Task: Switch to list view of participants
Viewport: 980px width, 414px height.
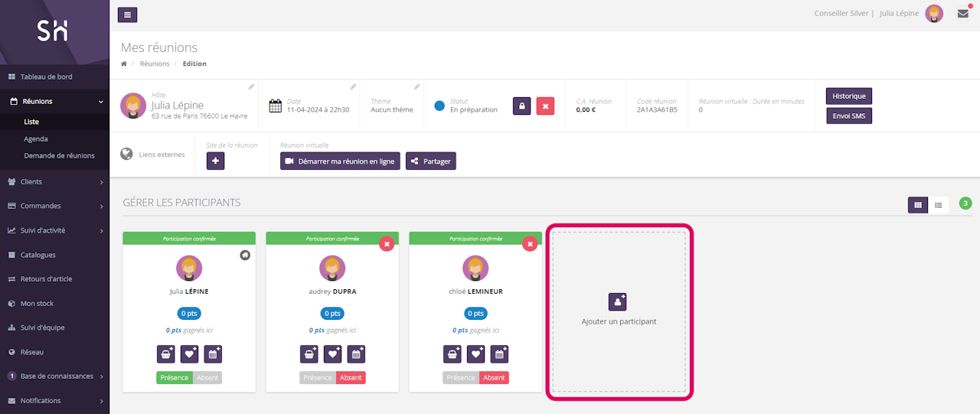Action: tap(938, 204)
